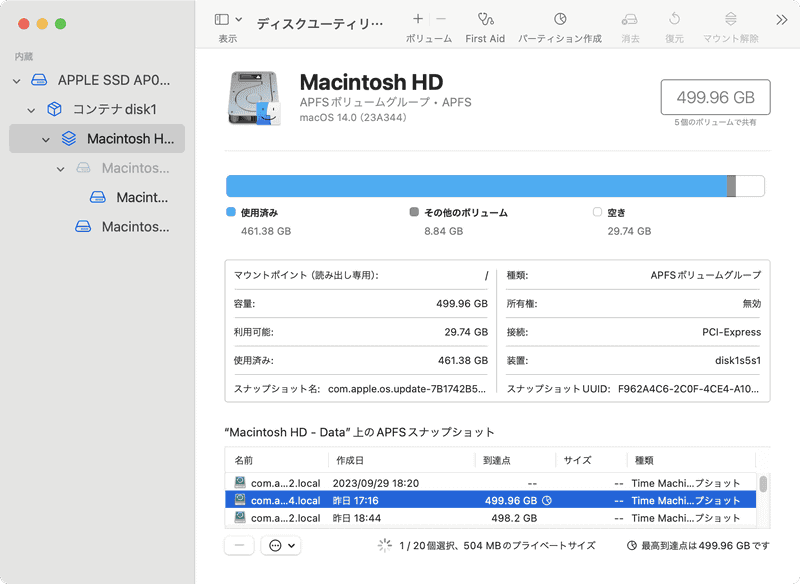Sort snapshots by 種類 column

click(691, 460)
